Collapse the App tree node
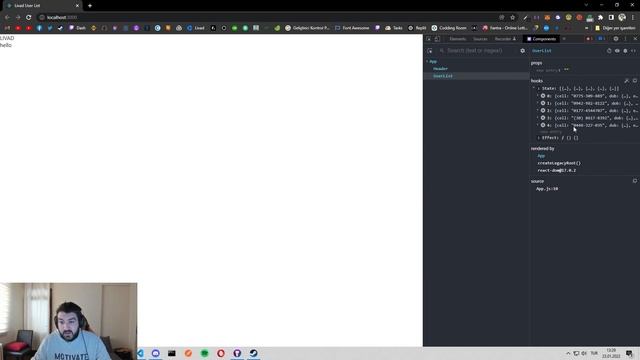640x360 pixels. pos(427,61)
